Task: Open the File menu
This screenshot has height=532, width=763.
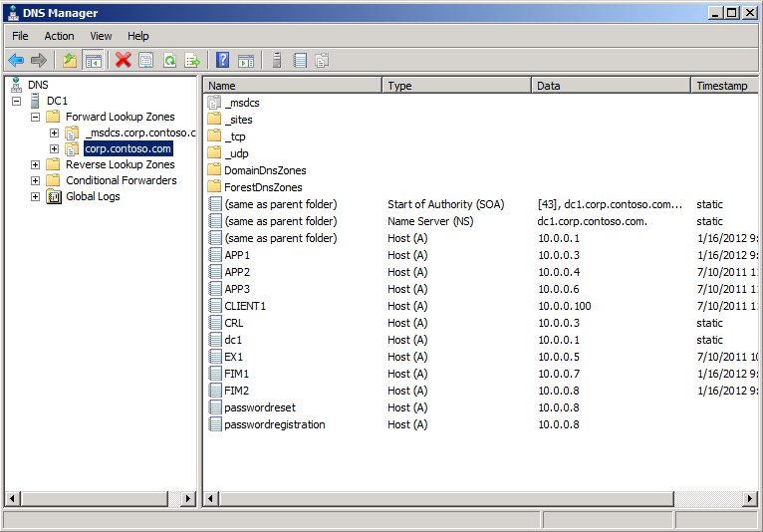Action: pos(20,36)
